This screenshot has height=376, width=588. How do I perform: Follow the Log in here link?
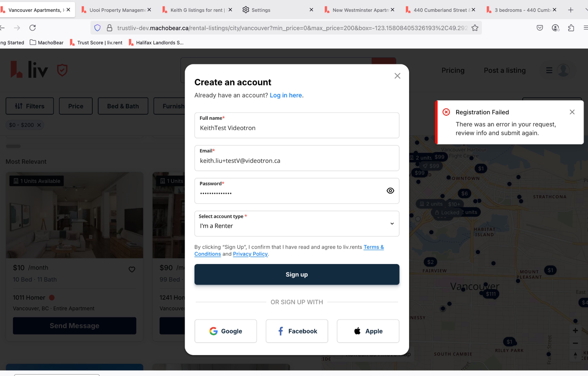(x=285, y=95)
